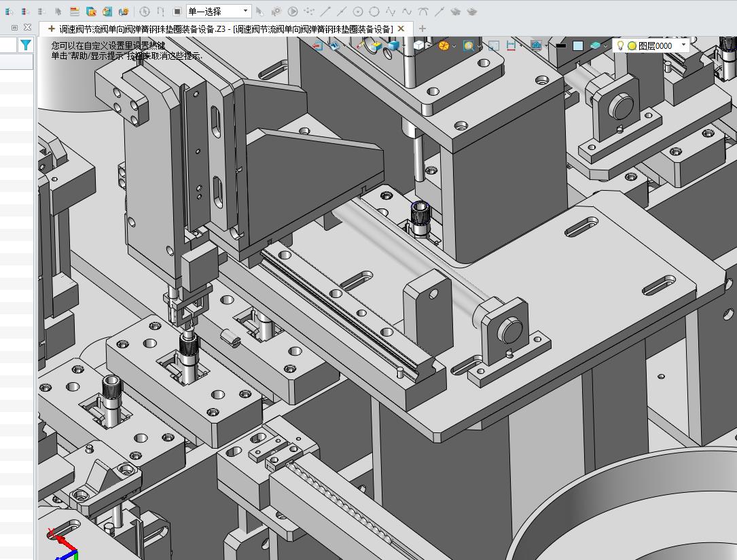Click the scattered points icon
Viewport: 737px width, 560px height.
309,12
